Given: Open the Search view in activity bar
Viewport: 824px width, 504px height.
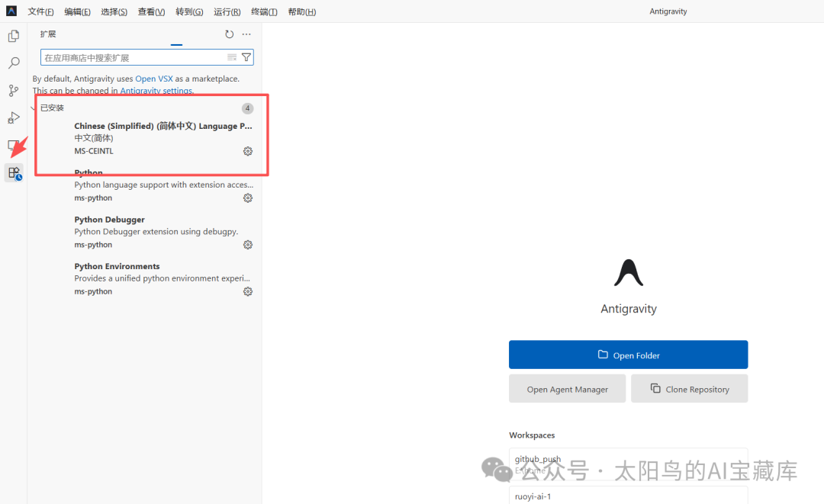Looking at the screenshot, I should 14,63.
